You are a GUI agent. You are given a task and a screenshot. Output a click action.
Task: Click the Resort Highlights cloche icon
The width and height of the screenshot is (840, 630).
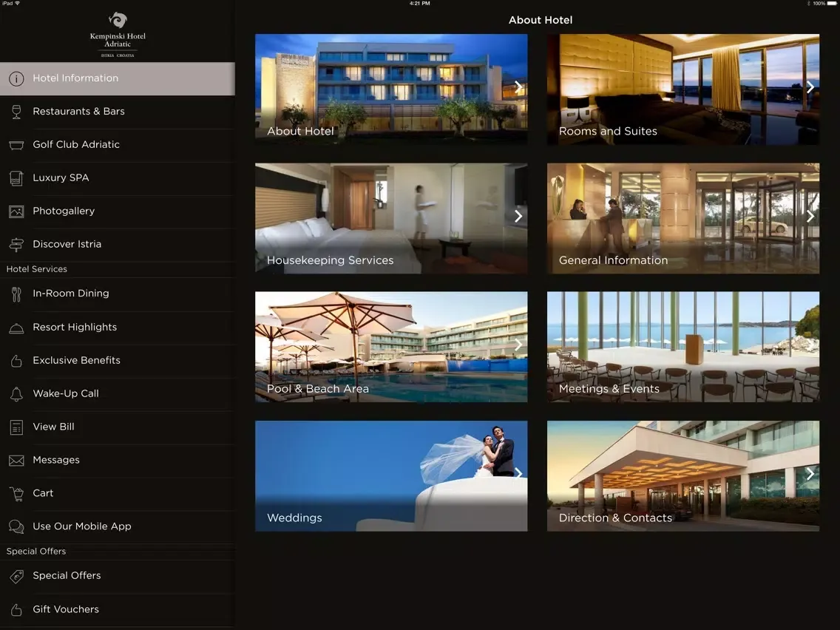16,328
